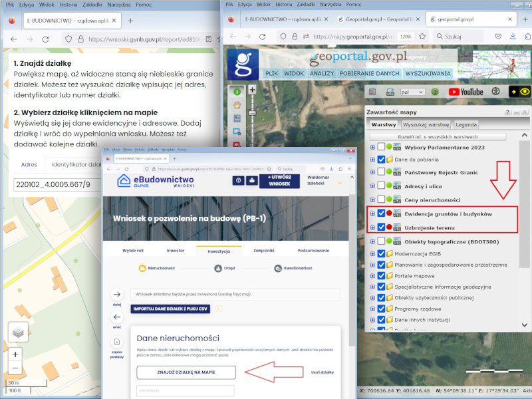Switch to the Wyszukaj warstwę tab

pyautogui.click(x=426, y=124)
